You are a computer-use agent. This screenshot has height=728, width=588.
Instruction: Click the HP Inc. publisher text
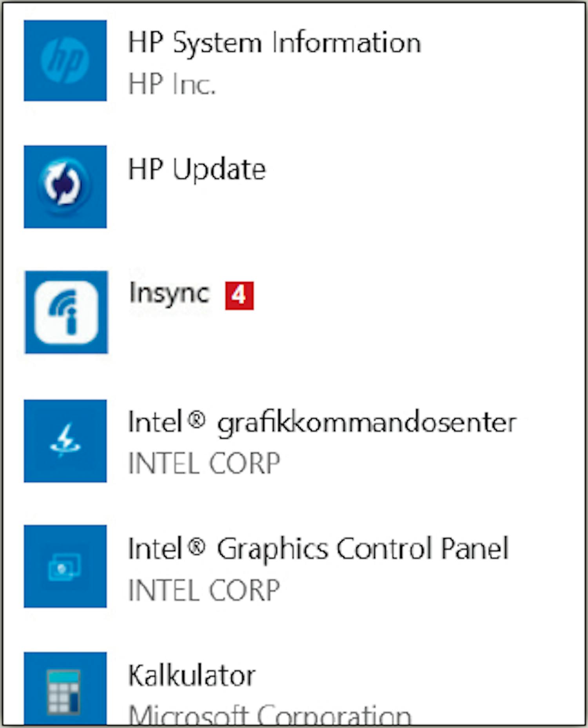click(172, 84)
